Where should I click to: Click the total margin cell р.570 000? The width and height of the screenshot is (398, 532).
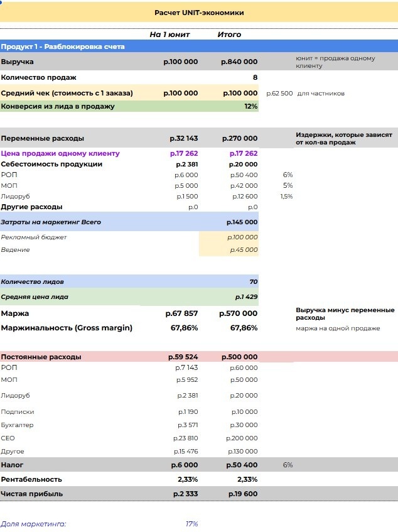tap(239, 313)
